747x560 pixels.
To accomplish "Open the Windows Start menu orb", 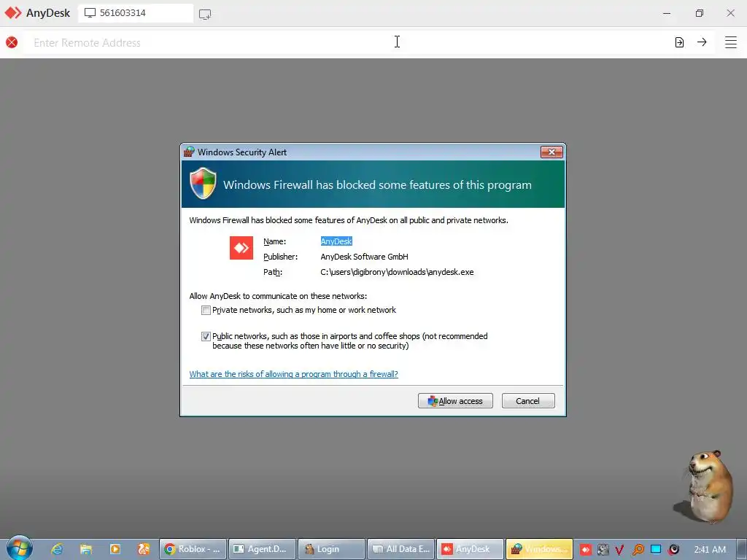I will coord(20,548).
